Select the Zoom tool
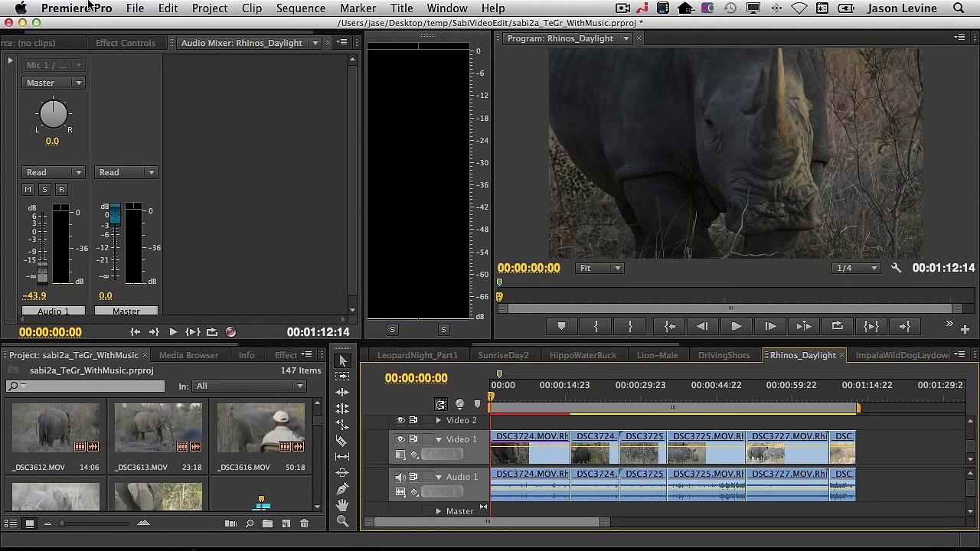Image resolution: width=980 pixels, height=551 pixels. click(x=342, y=521)
